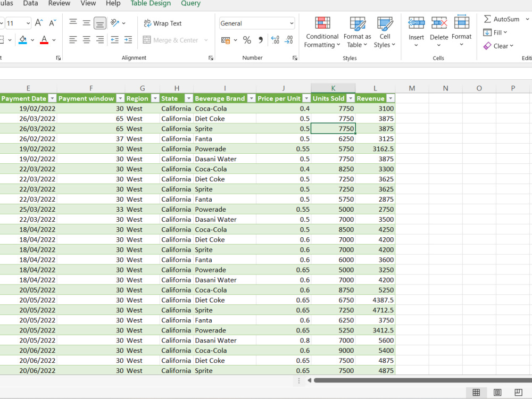Image resolution: width=532 pixels, height=399 pixels.
Task: Align text right
Action: tap(100, 40)
